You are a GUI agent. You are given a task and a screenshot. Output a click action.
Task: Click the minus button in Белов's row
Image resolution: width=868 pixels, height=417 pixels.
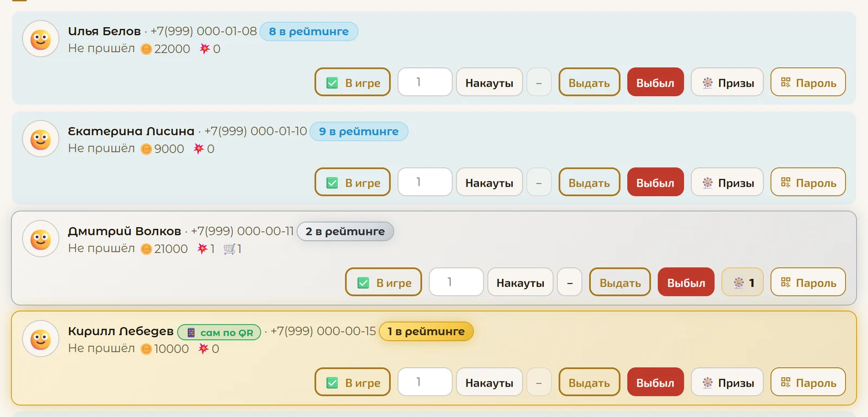point(539,82)
